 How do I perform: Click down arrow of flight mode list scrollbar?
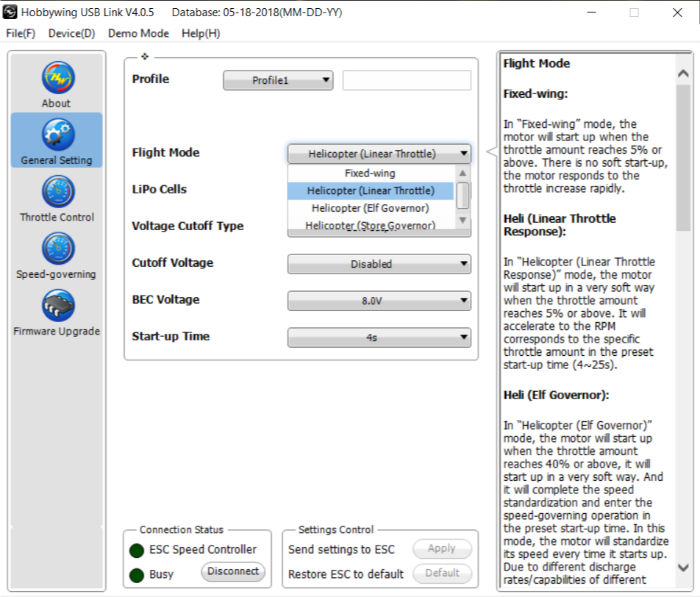(x=463, y=220)
